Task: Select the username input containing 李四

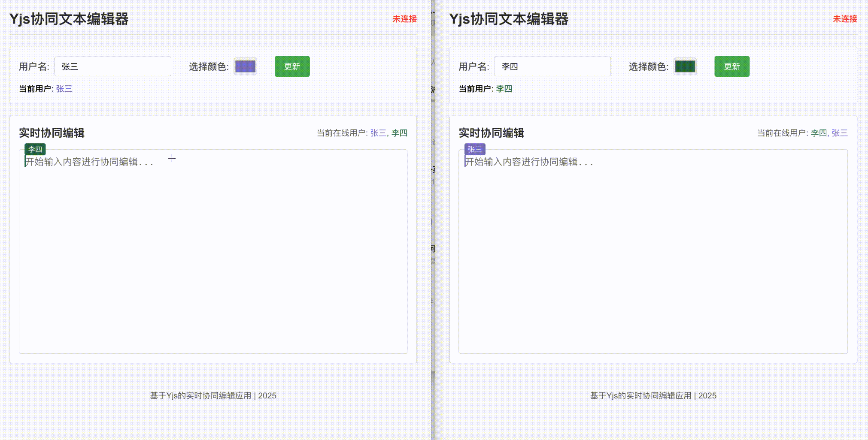Action: (552, 66)
